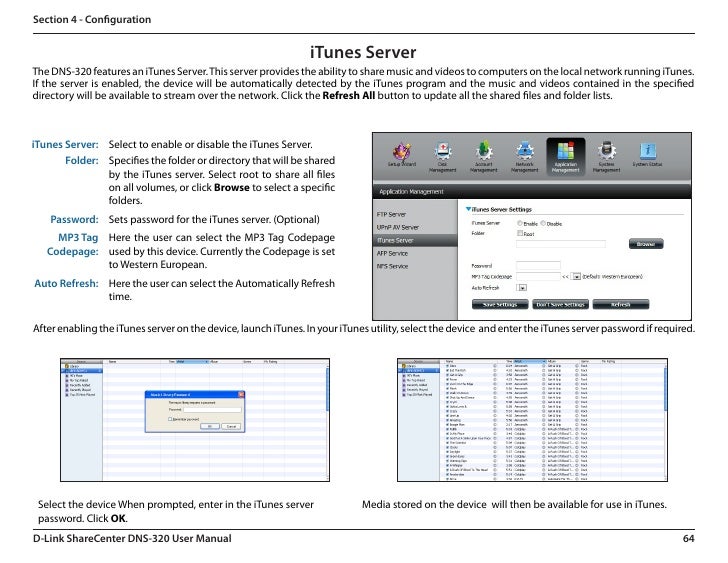Click the vertical scrollbar in left iTunes
Viewport: 728px width, 563px height.
click(x=327, y=389)
